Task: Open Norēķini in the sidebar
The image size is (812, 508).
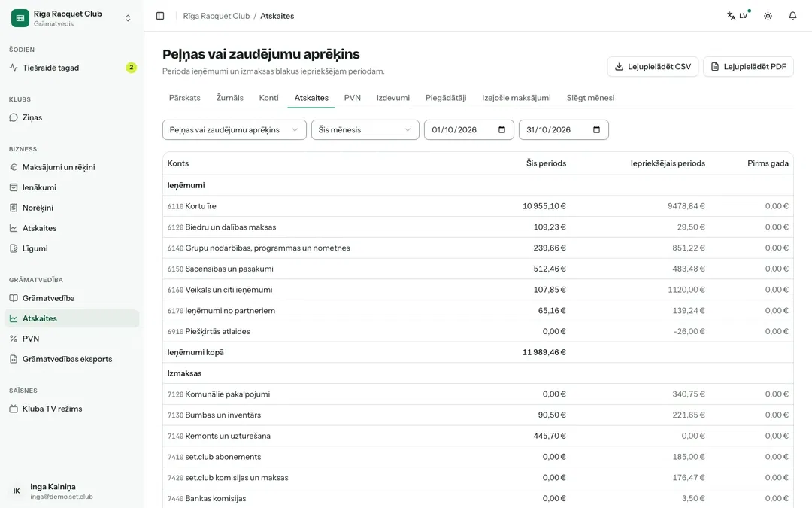Action: (x=72, y=208)
